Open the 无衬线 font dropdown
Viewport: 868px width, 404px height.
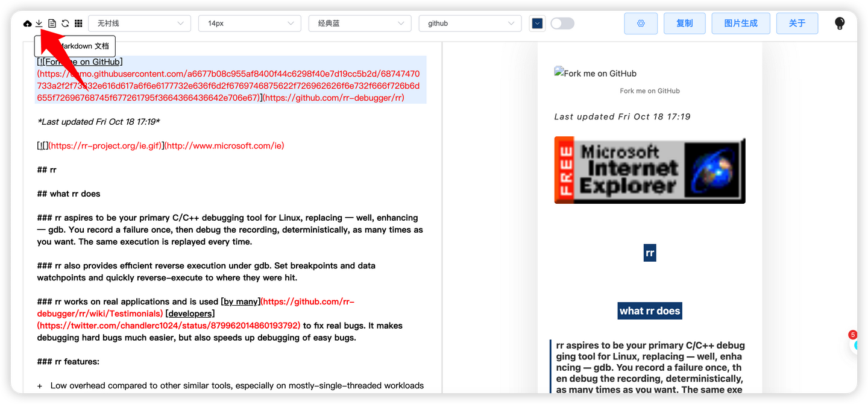[140, 24]
